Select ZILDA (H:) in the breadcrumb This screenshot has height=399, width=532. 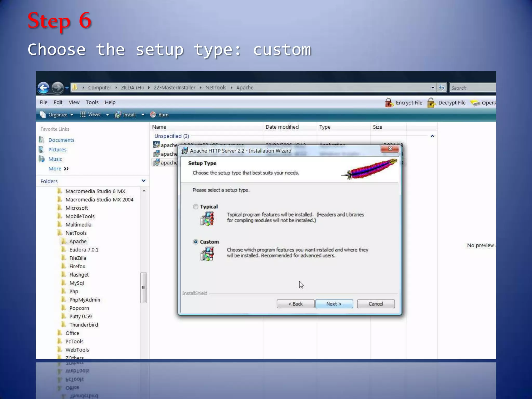click(x=132, y=88)
